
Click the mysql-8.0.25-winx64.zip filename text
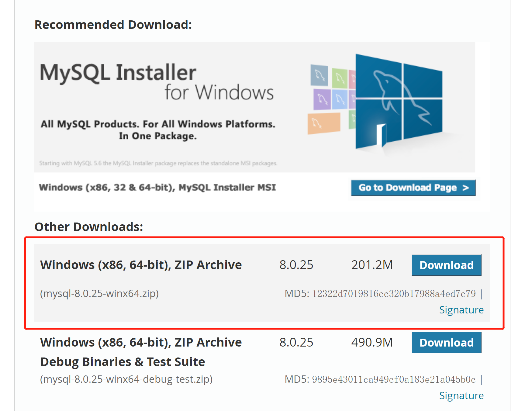coord(99,294)
